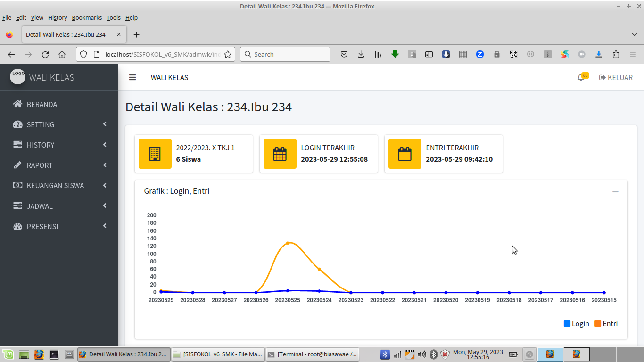Viewport: 644px width, 362px height.
Task: Open the Tools menu
Action: (114, 17)
